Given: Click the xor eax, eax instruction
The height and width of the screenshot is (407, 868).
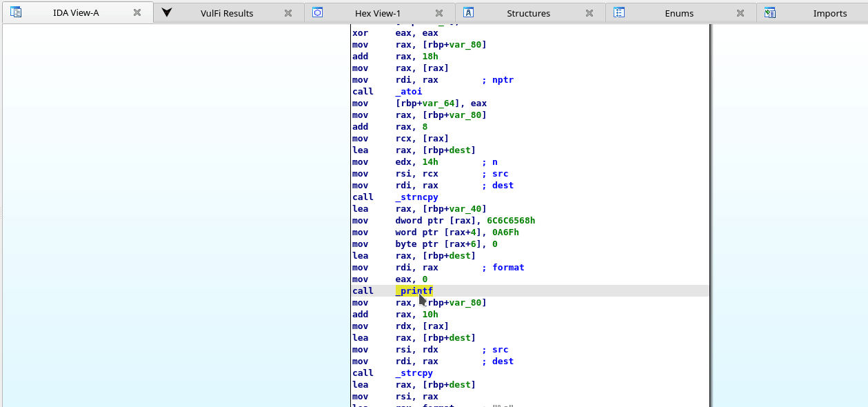Looking at the screenshot, I should tap(395, 33).
